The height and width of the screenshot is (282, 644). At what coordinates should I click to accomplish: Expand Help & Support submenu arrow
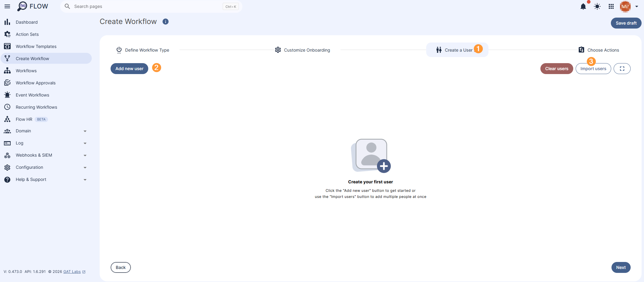tap(85, 180)
